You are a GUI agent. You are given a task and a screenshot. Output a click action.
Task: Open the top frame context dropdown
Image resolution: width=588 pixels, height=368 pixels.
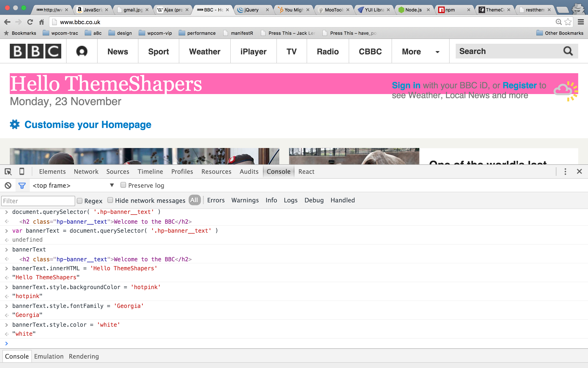[x=73, y=185]
